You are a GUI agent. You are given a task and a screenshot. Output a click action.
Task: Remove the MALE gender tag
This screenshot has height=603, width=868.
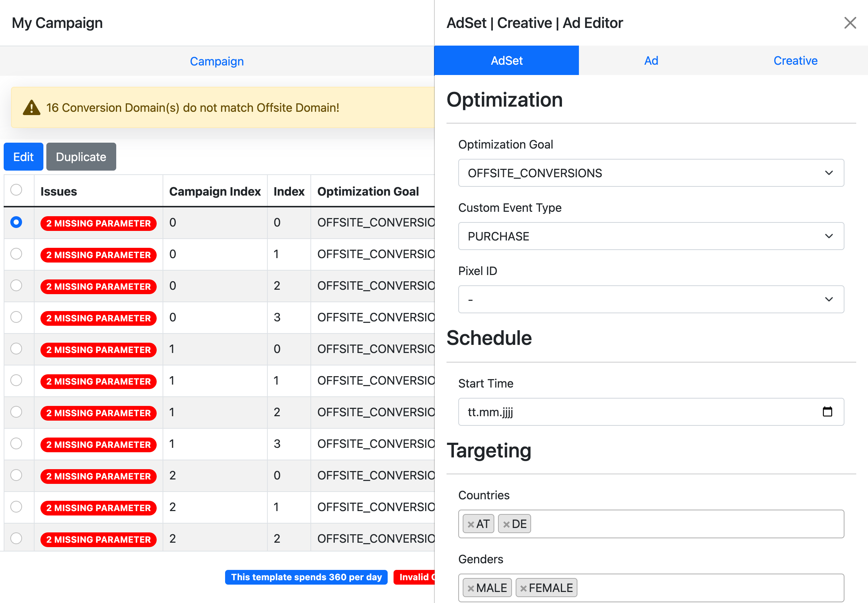(x=470, y=588)
